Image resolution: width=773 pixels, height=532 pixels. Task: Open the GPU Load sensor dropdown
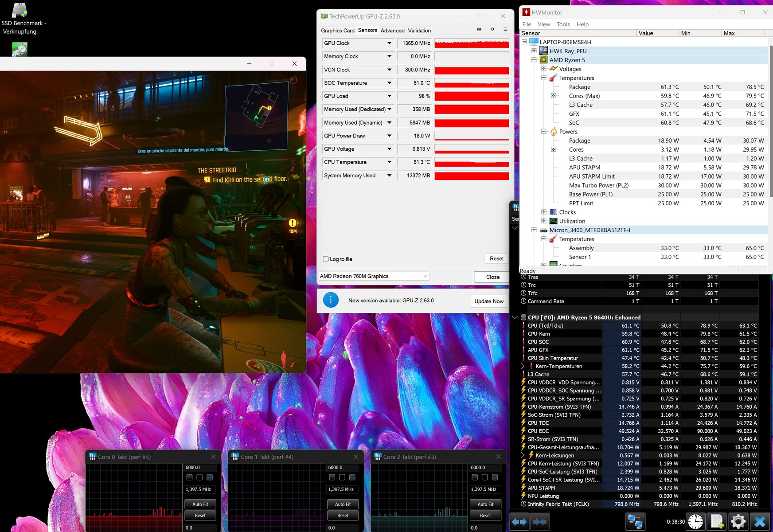389,96
